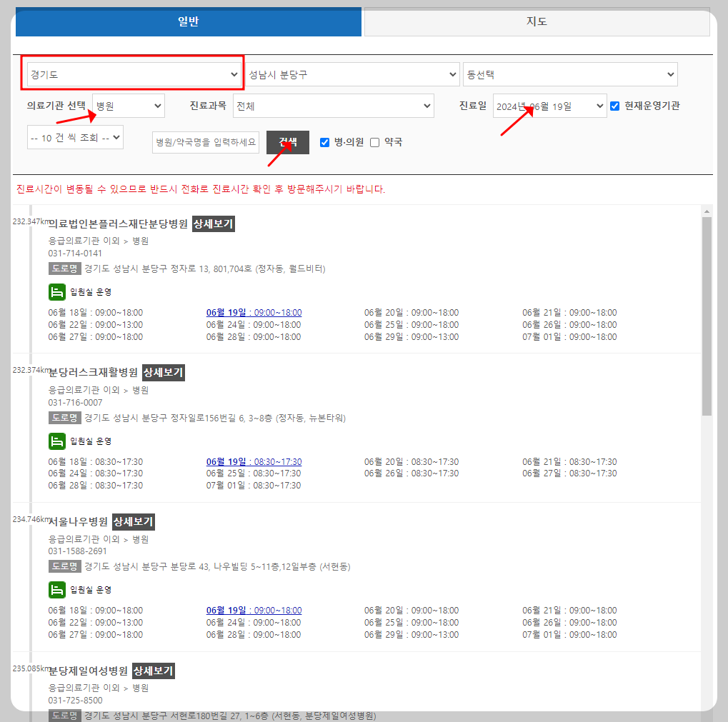The width and height of the screenshot is (728, 722).
Task: Open 상세보기 for 서울나우병원
Action: (x=134, y=521)
